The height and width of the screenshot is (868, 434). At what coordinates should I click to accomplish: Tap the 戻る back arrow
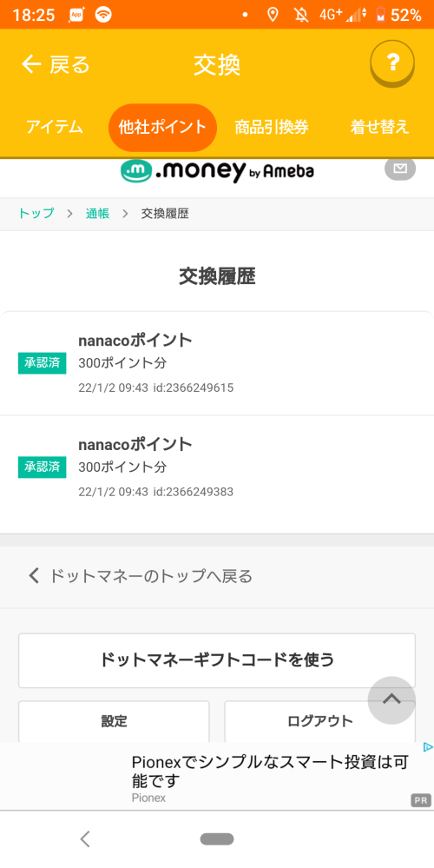[x=56, y=65]
